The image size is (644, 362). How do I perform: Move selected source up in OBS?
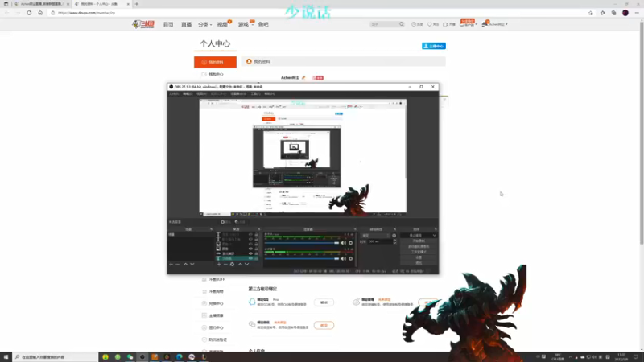tap(240, 265)
